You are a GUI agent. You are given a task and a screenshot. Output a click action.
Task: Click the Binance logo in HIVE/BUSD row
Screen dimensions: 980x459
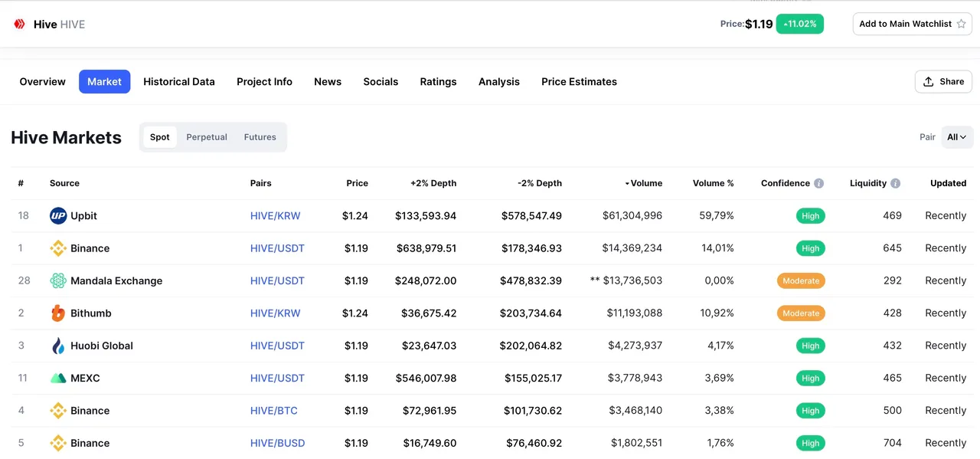tap(58, 443)
